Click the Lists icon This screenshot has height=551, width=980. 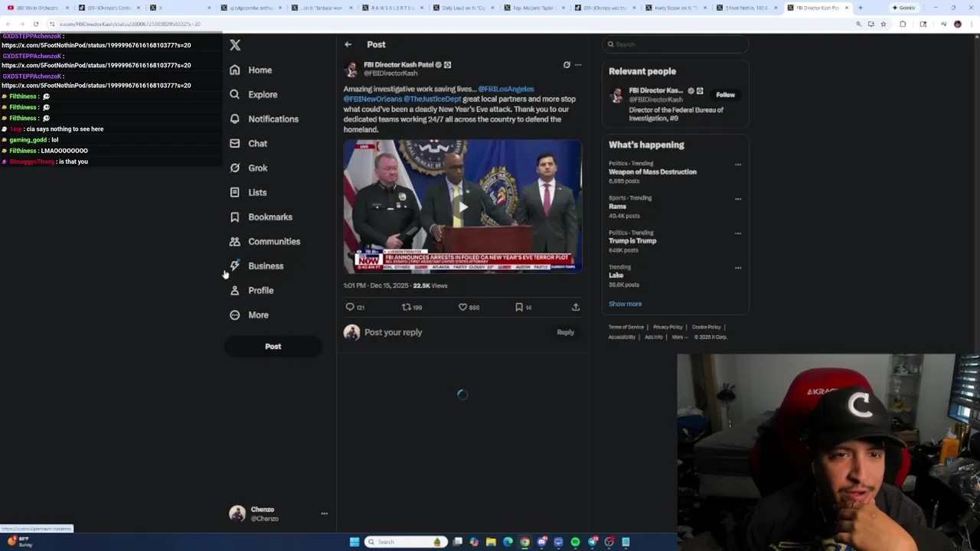pyautogui.click(x=234, y=192)
